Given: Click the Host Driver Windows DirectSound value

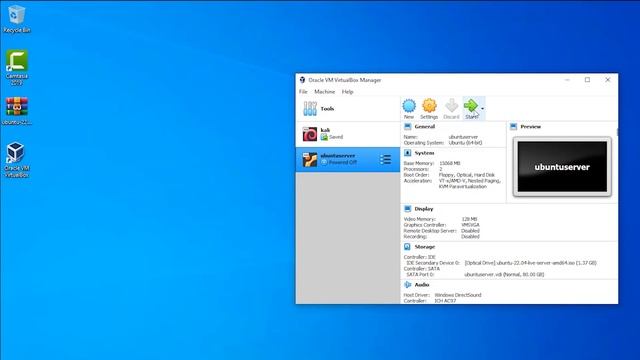Looking at the screenshot, I should click(x=458, y=295).
